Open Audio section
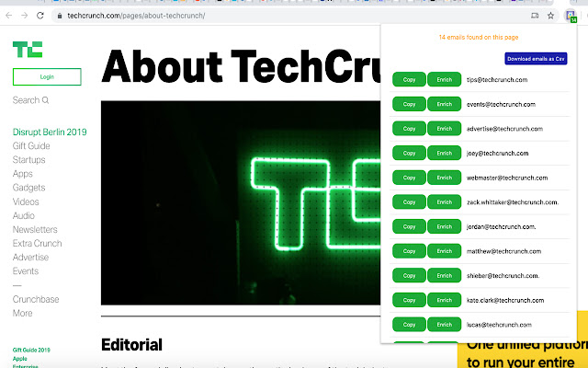 (24, 215)
